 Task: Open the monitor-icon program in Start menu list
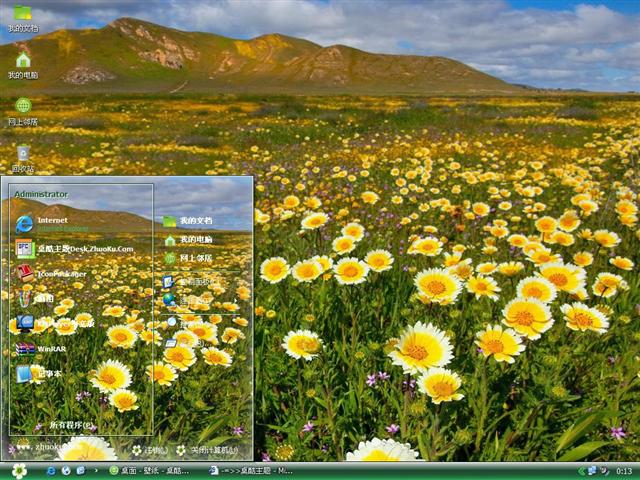click(x=55, y=323)
